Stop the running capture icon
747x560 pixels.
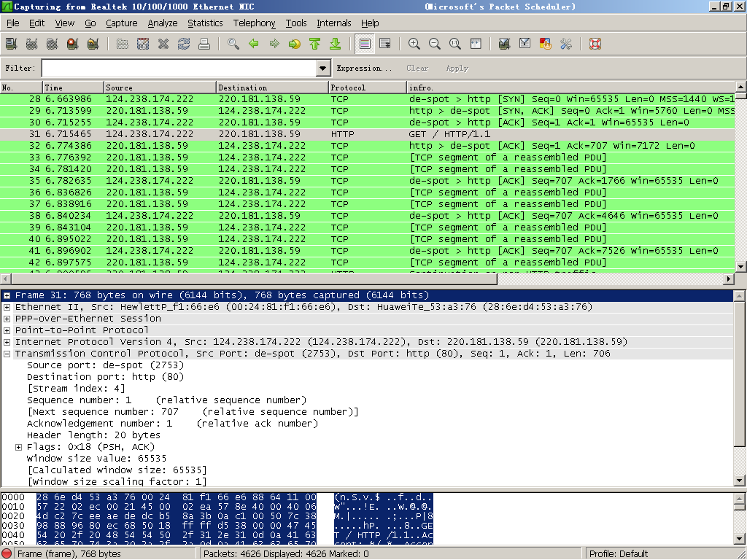73,44
